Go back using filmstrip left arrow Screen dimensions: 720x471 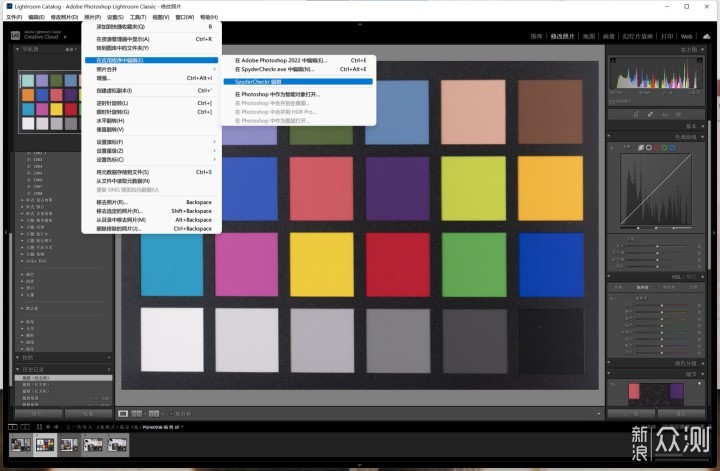[48, 427]
